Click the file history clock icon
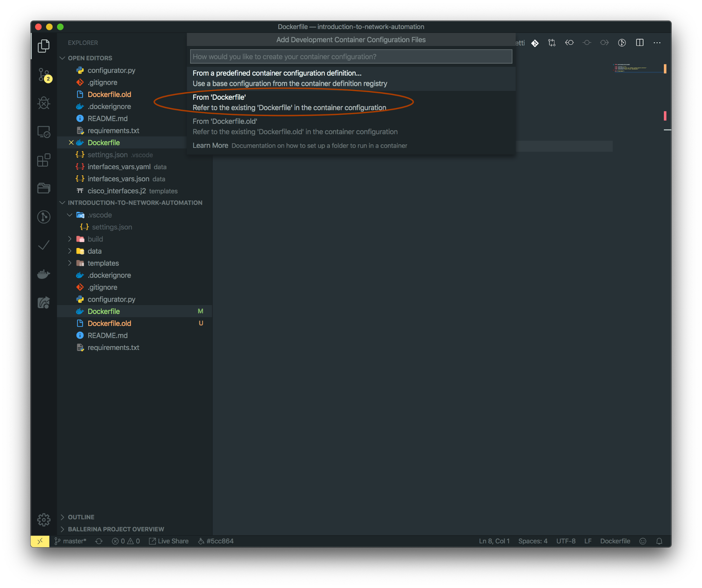702x588 pixels. click(622, 43)
